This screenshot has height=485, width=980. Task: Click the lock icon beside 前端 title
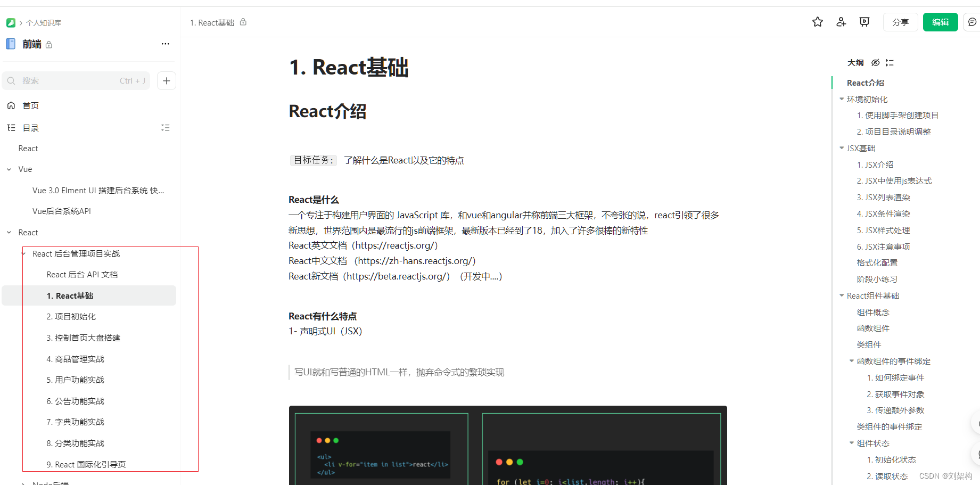[49, 45]
